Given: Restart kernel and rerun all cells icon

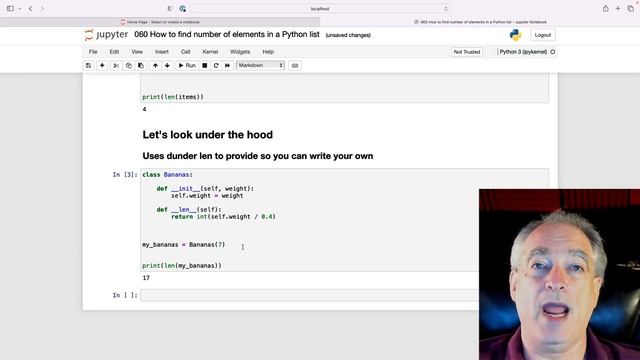Looking at the screenshot, I should 227,65.
